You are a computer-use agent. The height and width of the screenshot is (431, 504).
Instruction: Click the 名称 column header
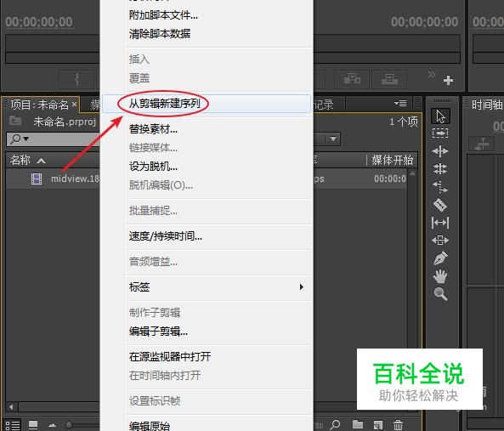coord(20,160)
